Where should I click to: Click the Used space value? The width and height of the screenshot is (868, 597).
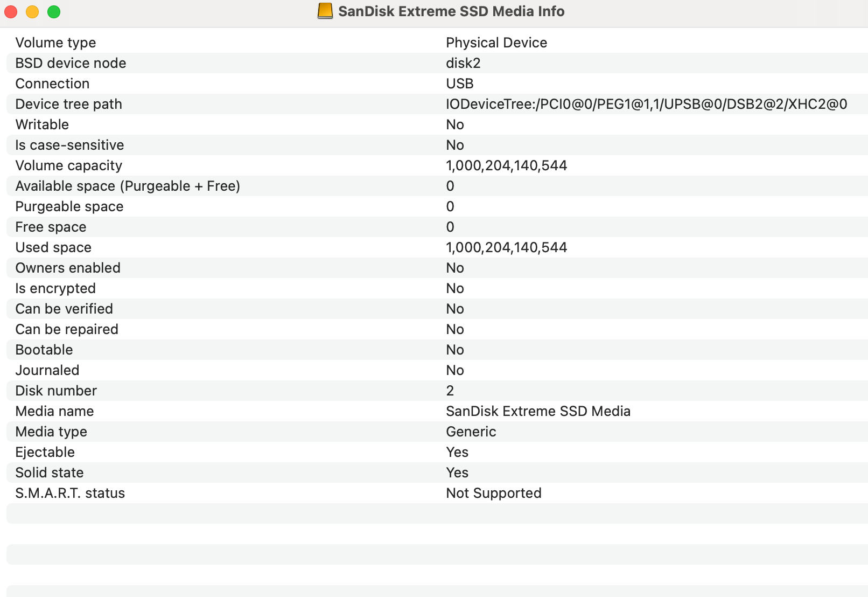pos(506,247)
